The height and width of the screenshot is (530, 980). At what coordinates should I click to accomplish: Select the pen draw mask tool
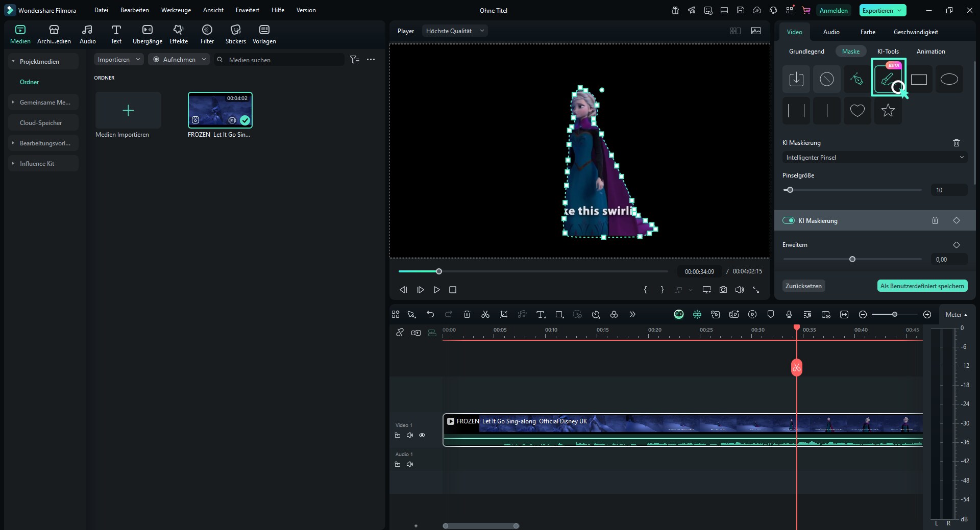[x=857, y=80]
